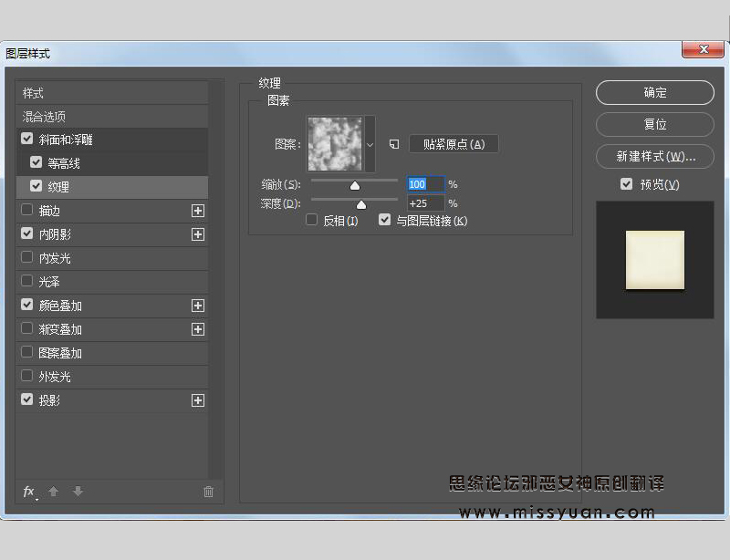Click the plus icon beside 渐变叠加
This screenshot has height=560, width=730.
197,329
